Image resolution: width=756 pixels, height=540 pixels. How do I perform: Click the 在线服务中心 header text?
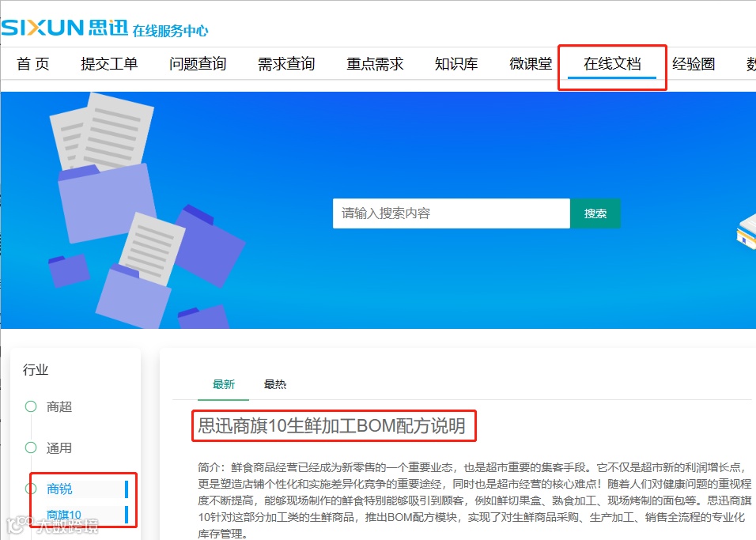click(170, 30)
